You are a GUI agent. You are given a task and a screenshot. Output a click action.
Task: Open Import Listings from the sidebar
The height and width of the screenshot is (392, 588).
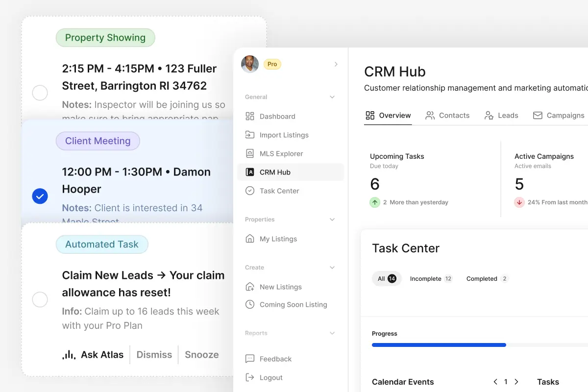(250, 135)
